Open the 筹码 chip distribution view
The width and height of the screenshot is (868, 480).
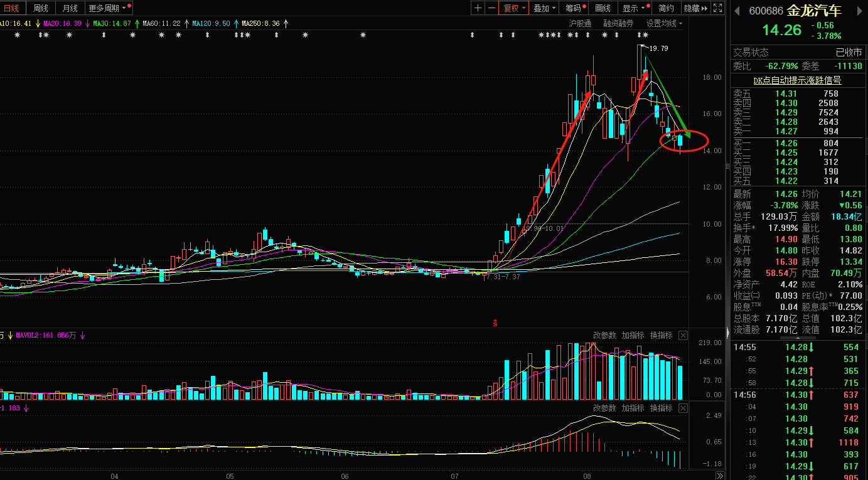(x=574, y=8)
